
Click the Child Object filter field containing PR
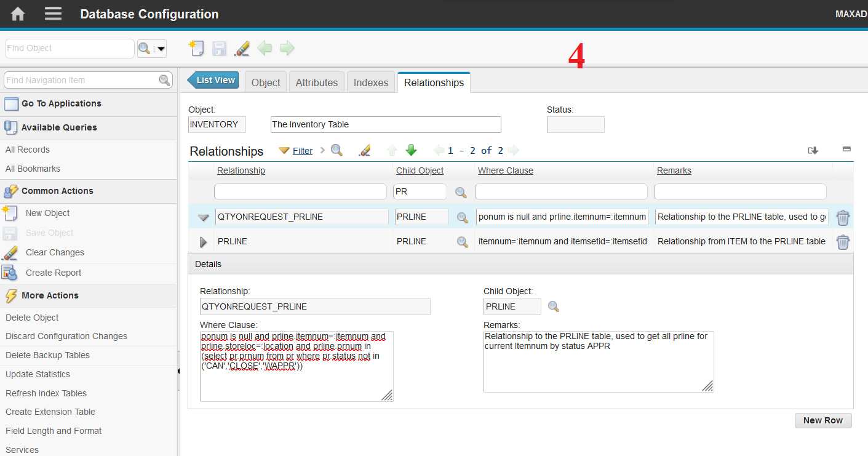click(x=420, y=191)
